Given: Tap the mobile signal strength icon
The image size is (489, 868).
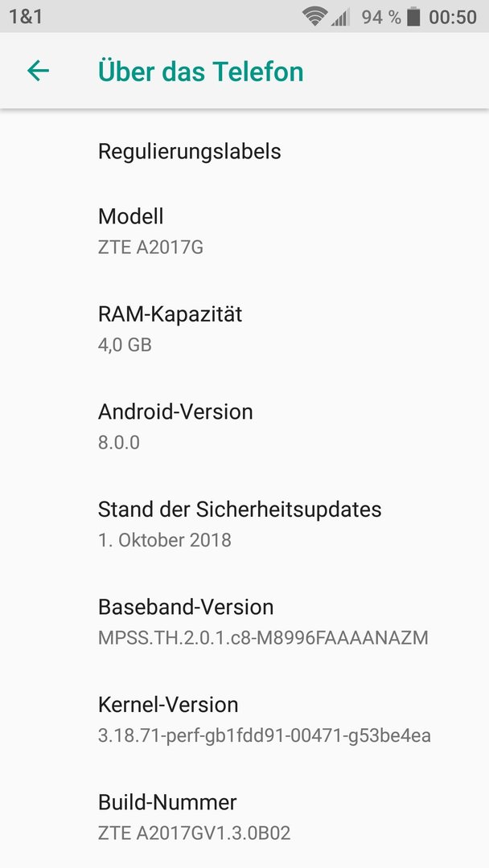Looking at the screenshot, I should 340,18.
